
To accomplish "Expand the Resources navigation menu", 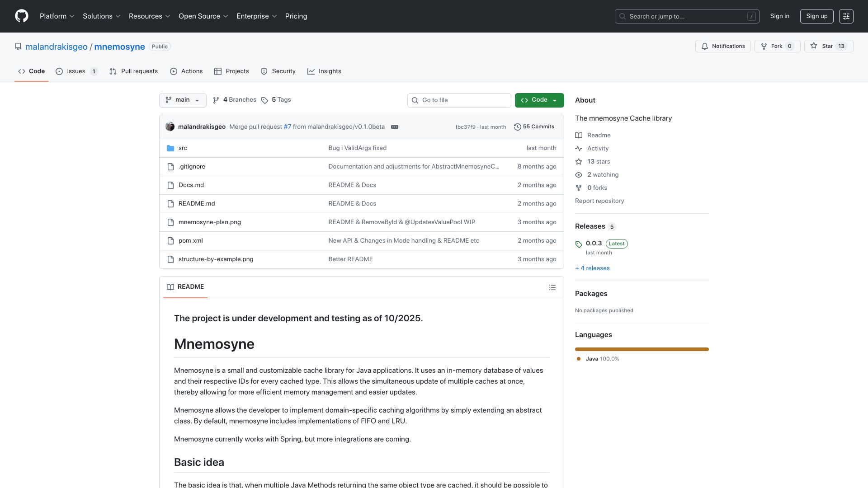I will 150,16.
